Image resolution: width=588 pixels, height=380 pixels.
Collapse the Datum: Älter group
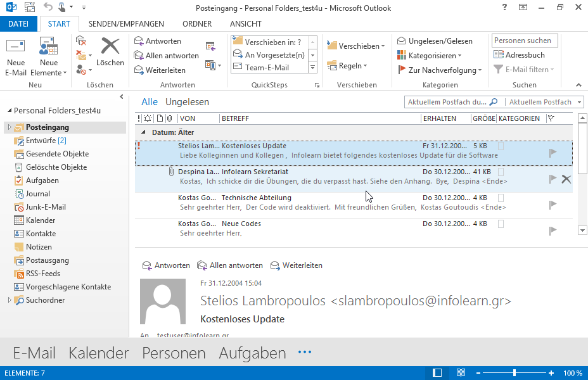143,132
